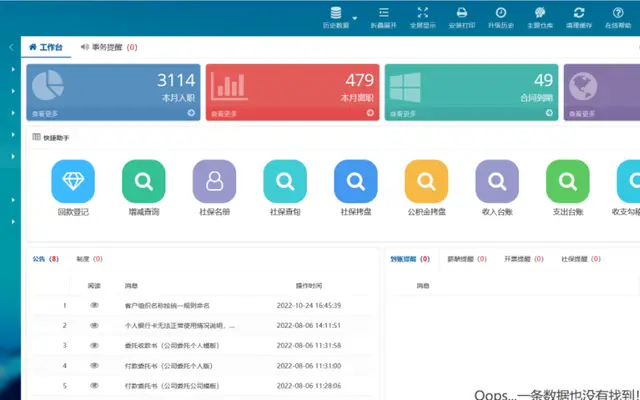
Task: Click the 安装打印 printer icon
Action: [x=462, y=13]
